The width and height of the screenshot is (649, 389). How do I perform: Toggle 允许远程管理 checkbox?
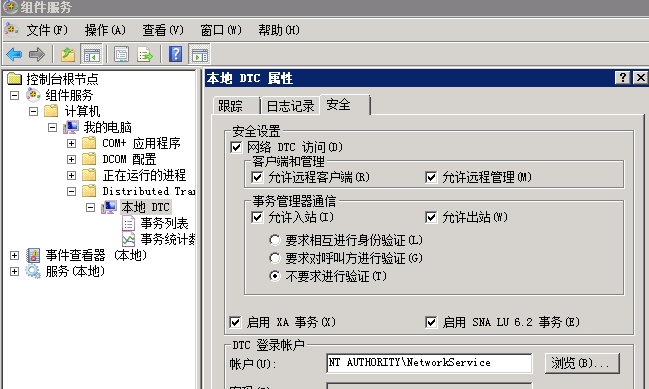[x=431, y=178]
